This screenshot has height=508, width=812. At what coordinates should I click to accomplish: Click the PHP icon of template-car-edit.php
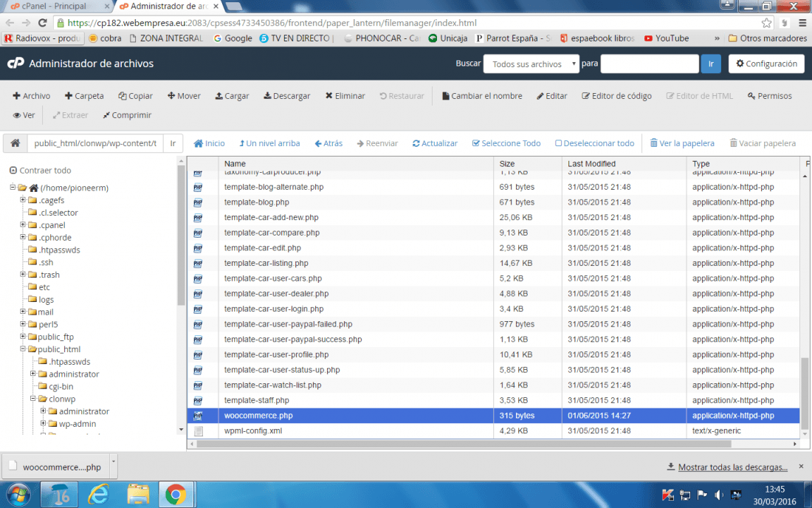[x=198, y=248]
